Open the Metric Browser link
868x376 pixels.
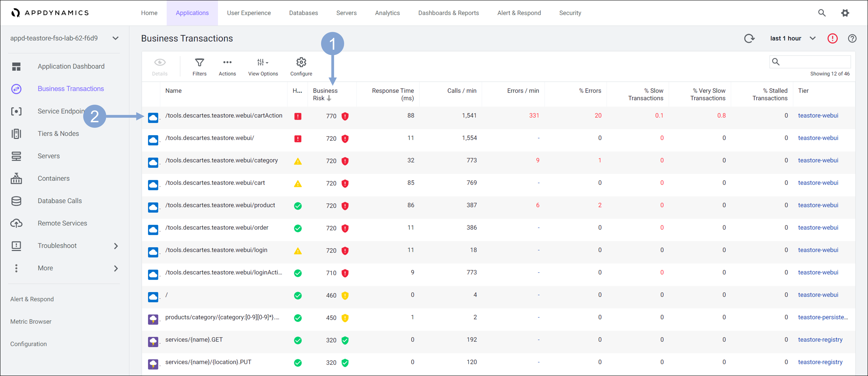click(x=31, y=321)
